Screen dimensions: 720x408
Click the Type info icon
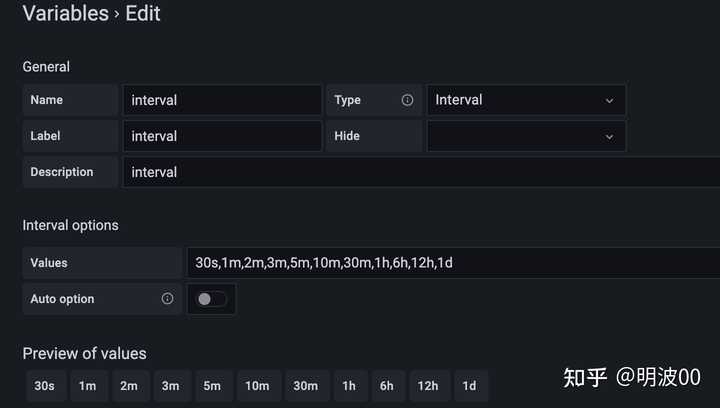tap(407, 100)
